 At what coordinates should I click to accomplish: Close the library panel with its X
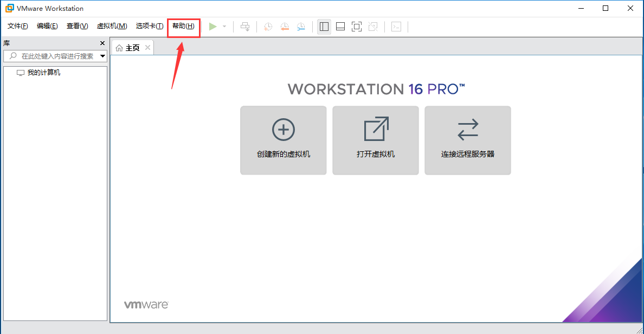point(102,42)
